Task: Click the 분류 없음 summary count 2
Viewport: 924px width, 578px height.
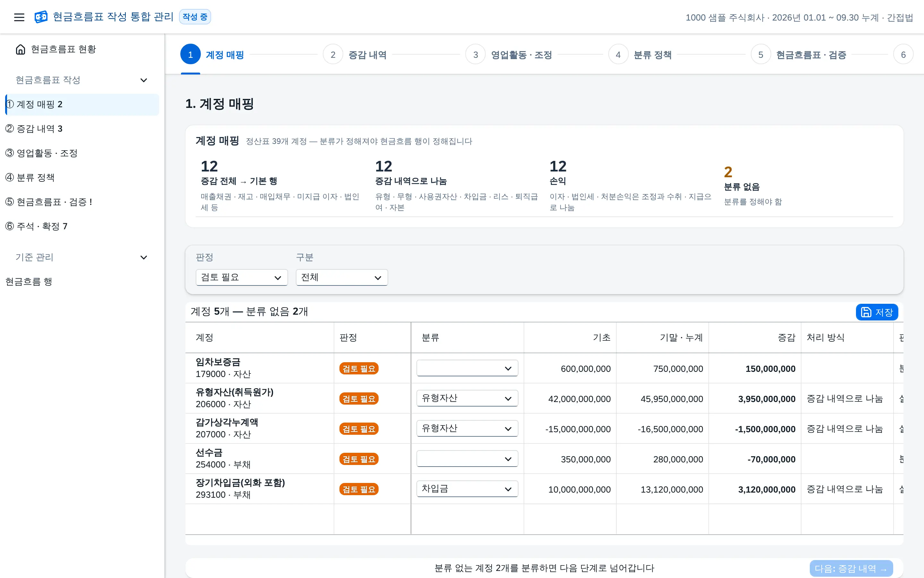Action: coord(728,172)
